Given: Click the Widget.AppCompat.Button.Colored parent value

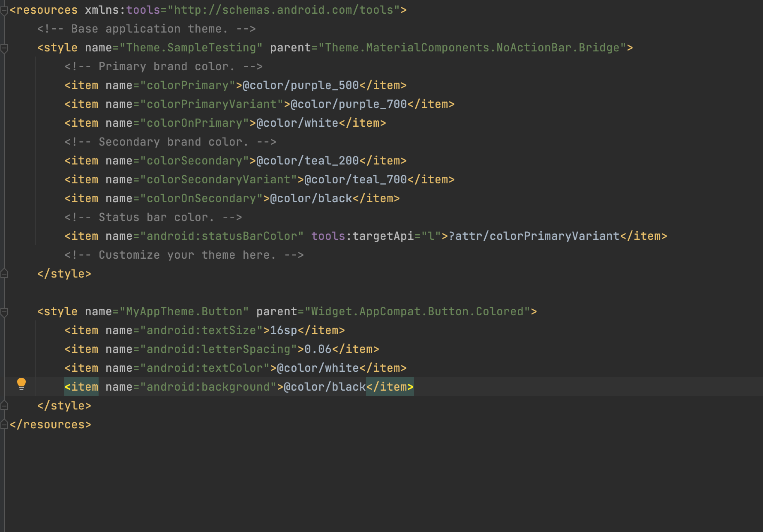Looking at the screenshot, I should pos(418,312).
